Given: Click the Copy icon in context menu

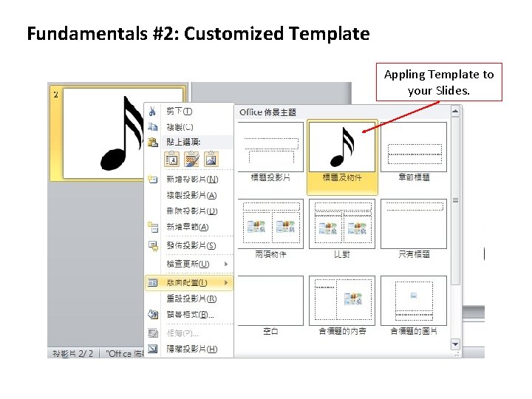Looking at the screenshot, I should 153,127.
